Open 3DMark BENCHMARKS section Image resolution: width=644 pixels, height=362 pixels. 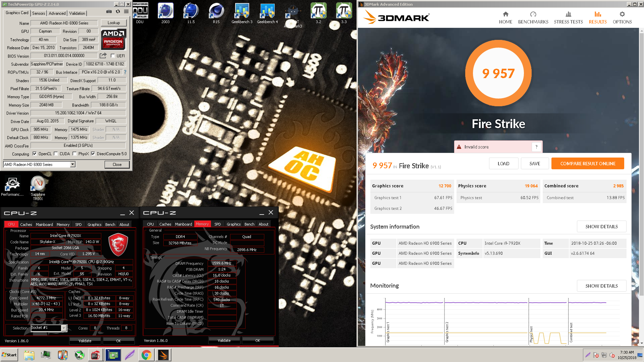pos(533,18)
